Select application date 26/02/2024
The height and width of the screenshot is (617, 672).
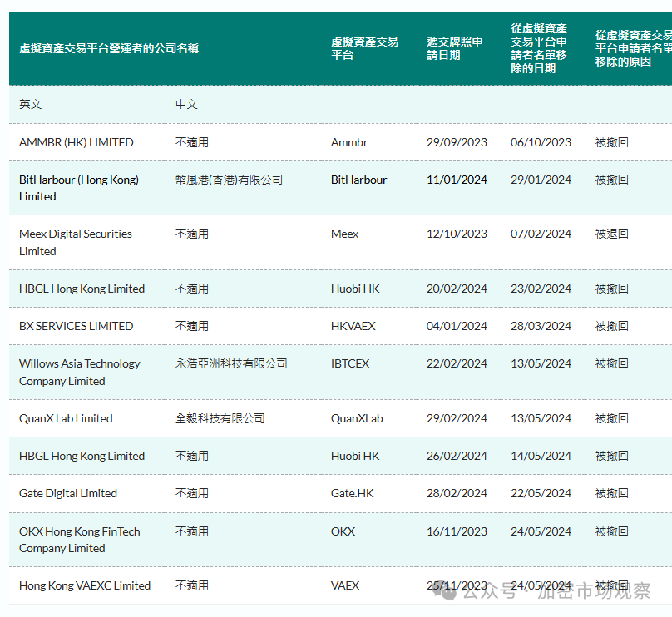tap(457, 456)
